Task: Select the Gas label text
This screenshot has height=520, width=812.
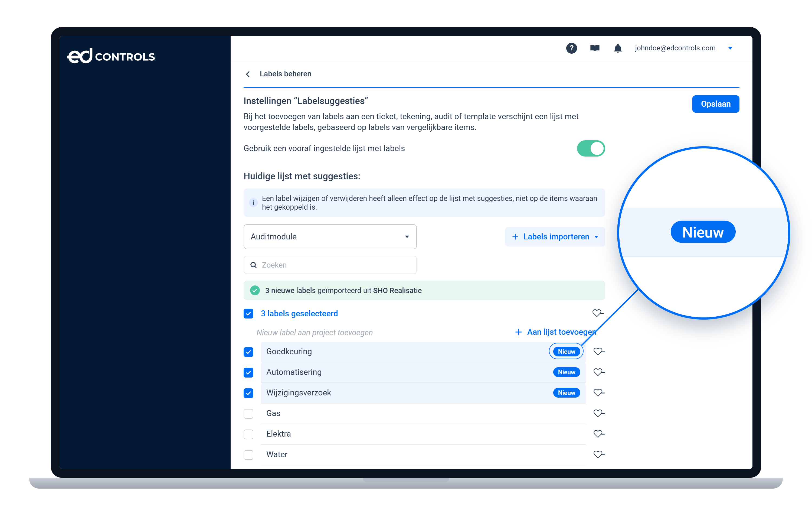Action: pos(273,413)
